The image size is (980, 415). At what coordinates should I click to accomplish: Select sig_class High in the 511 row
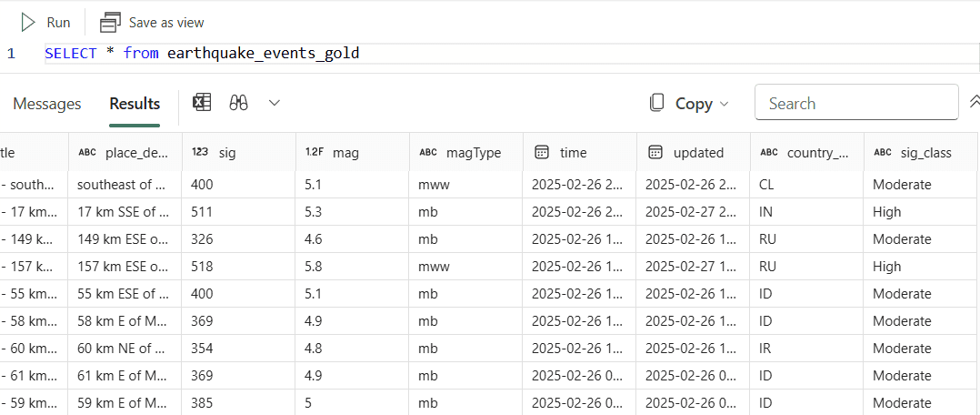coord(921,212)
